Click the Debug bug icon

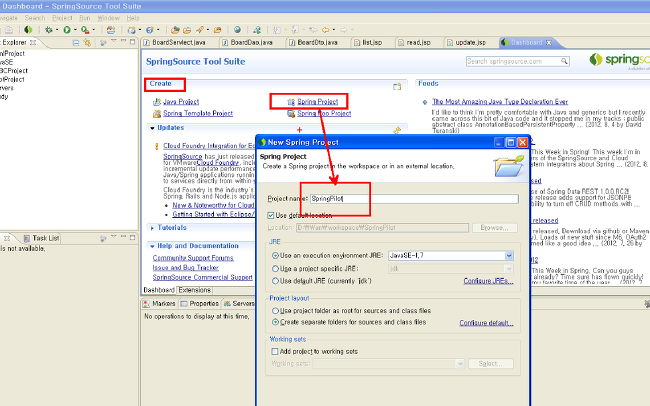coord(49,30)
